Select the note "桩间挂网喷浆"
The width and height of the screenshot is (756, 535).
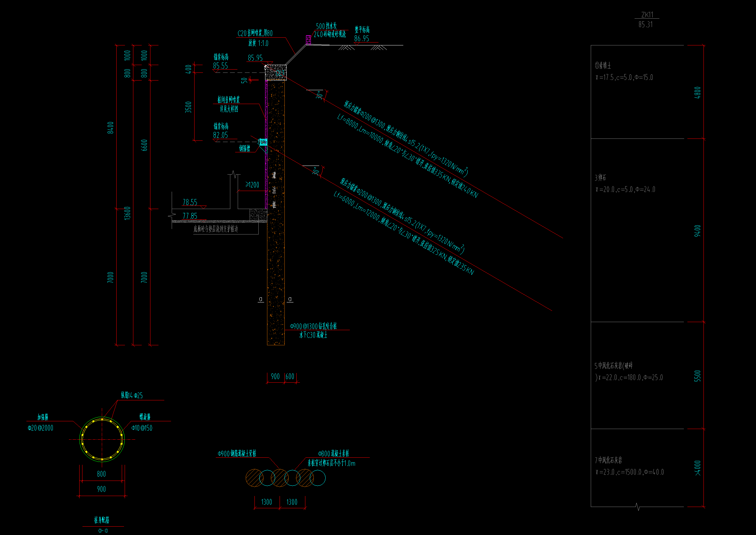point(229,100)
